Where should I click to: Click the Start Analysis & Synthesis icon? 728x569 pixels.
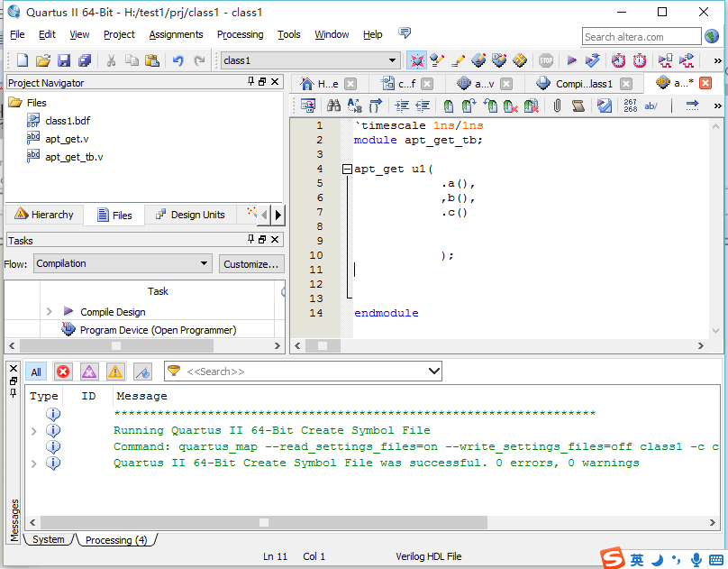[593, 60]
